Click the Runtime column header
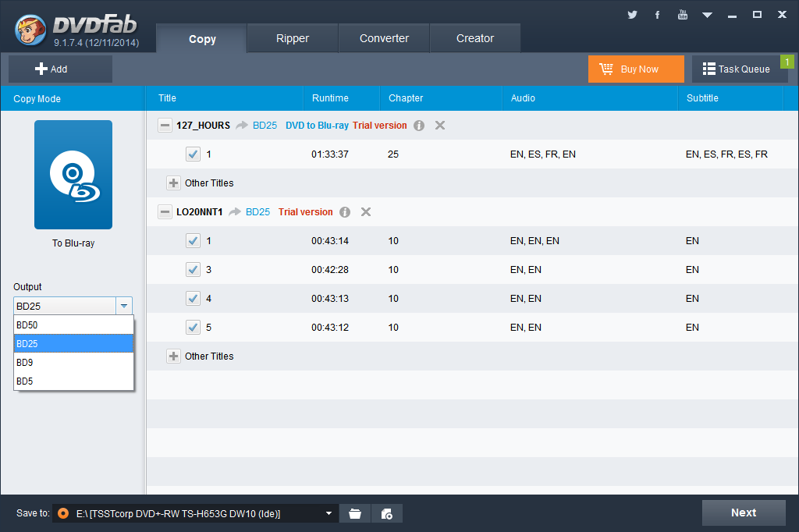The image size is (799, 532). pyautogui.click(x=342, y=98)
